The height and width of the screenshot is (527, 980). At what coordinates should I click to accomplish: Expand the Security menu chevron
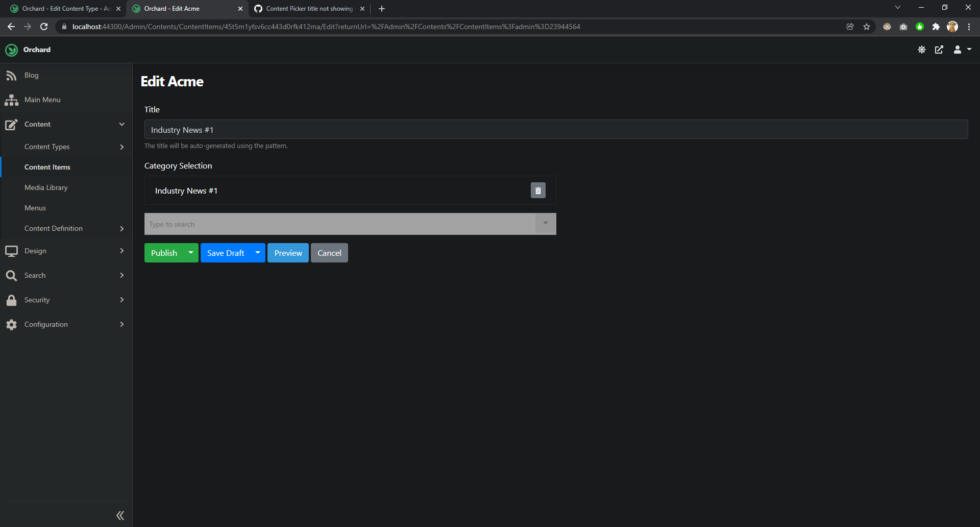pyautogui.click(x=122, y=300)
